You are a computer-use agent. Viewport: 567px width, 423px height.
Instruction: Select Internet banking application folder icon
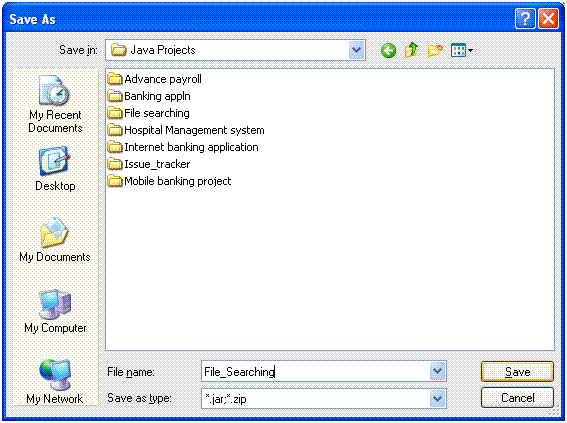115,147
